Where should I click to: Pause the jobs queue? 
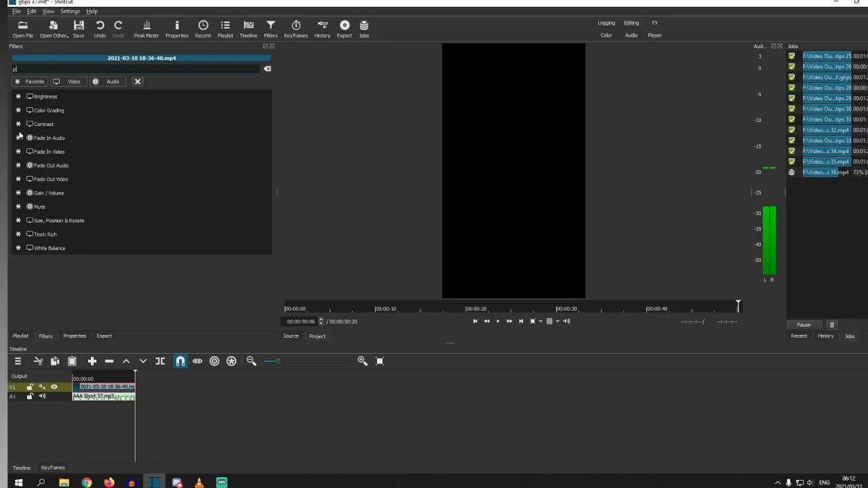[x=804, y=325]
